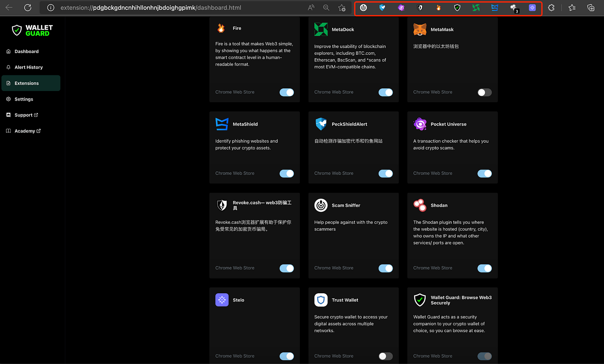The height and width of the screenshot is (364, 604).
Task: Click the extension URL address bar
Action: (x=173, y=8)
